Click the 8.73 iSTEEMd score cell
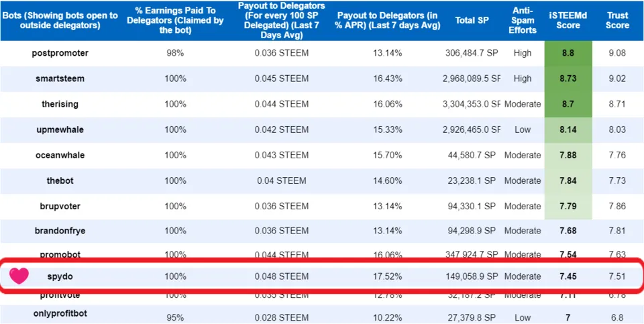 click(568, 79)
